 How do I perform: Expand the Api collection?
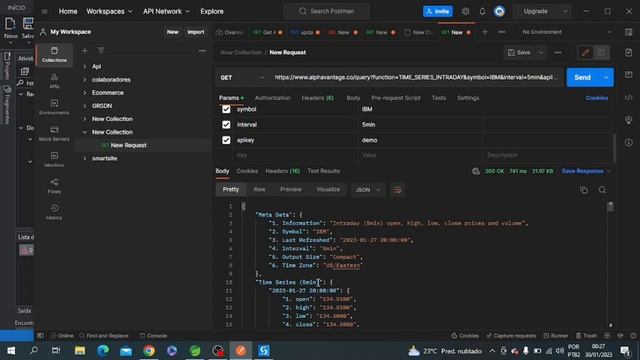point(85,66)
